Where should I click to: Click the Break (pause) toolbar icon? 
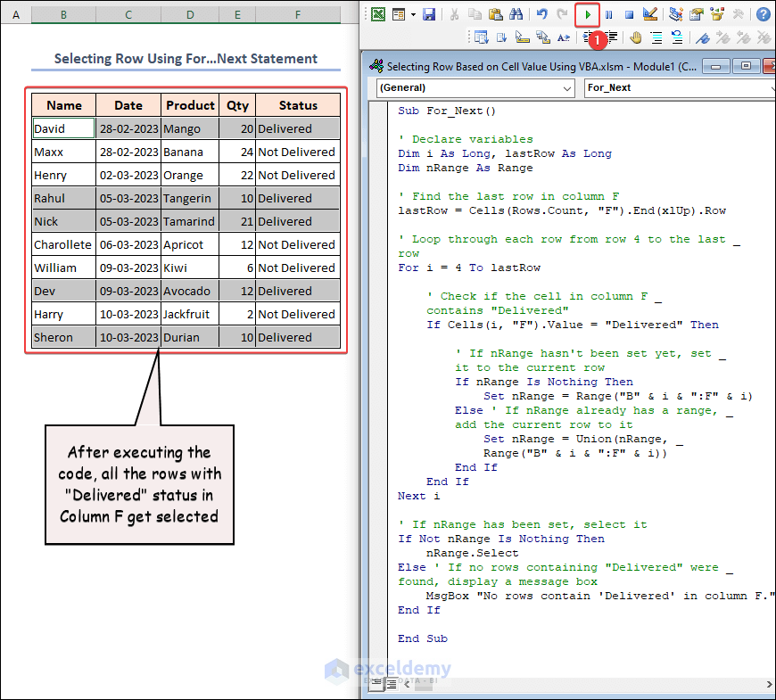tap(608, 14)
